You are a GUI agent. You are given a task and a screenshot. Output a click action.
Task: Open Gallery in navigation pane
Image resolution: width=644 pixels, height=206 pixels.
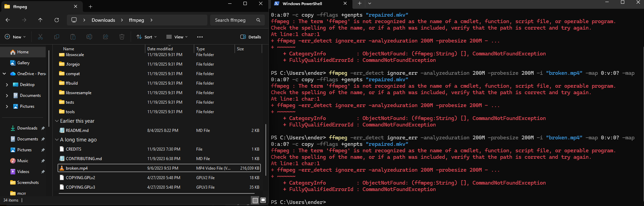click(x=23, y=63)
